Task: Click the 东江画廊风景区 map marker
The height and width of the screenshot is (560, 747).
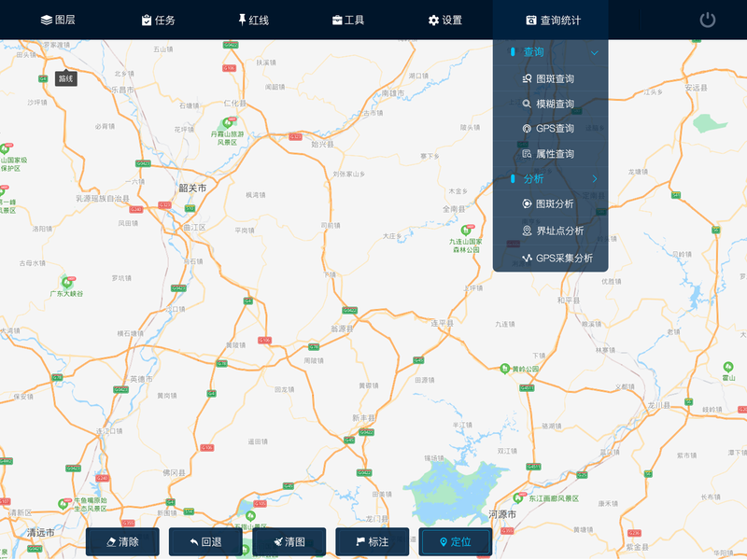Action: pyautogui.click(x=518, y=498)
